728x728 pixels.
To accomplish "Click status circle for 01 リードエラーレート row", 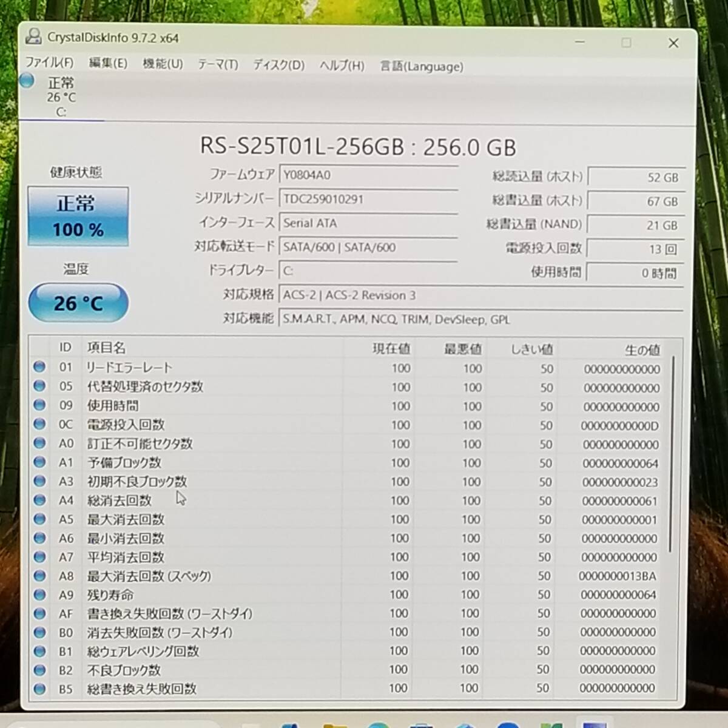I will click(39, 366).
